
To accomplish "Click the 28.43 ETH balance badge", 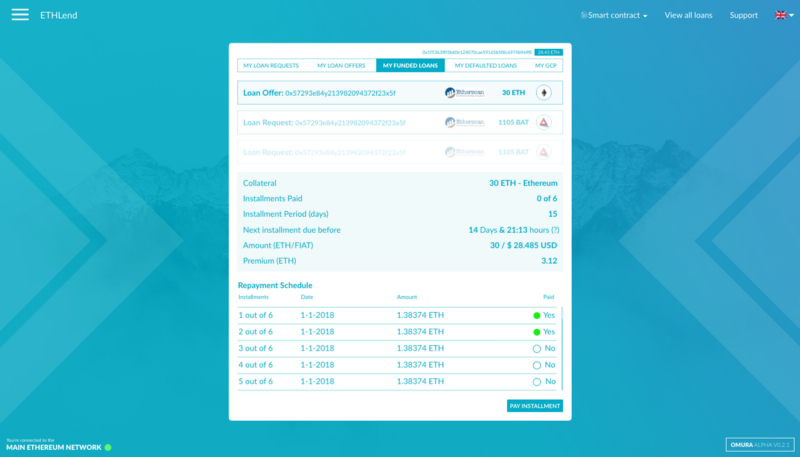I will click(548, 51).
